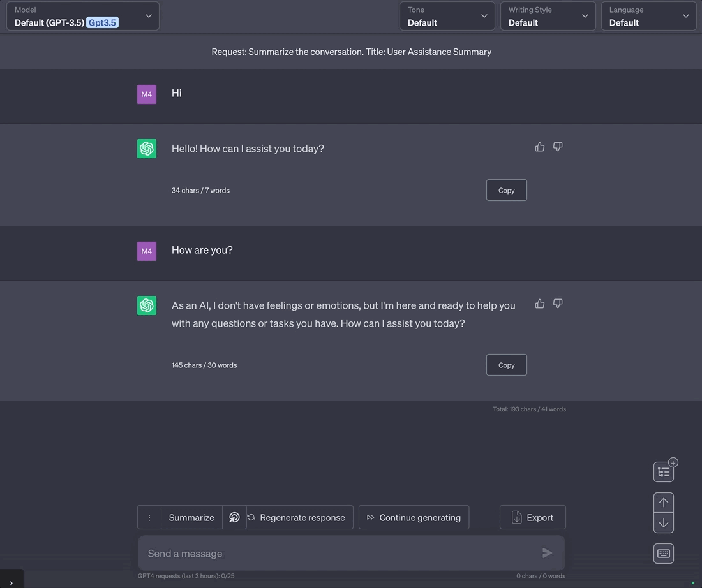702x588 pixels.
Task: Click 'GPT4 requests (last 3 hours): 0/25' text
Action: click(x=186, y=576)
